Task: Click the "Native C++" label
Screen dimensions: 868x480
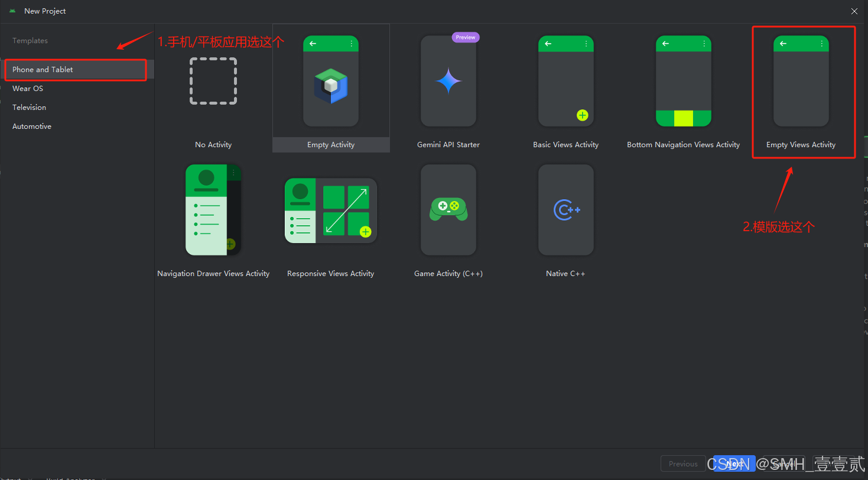Action: click(x=565, y=274)
